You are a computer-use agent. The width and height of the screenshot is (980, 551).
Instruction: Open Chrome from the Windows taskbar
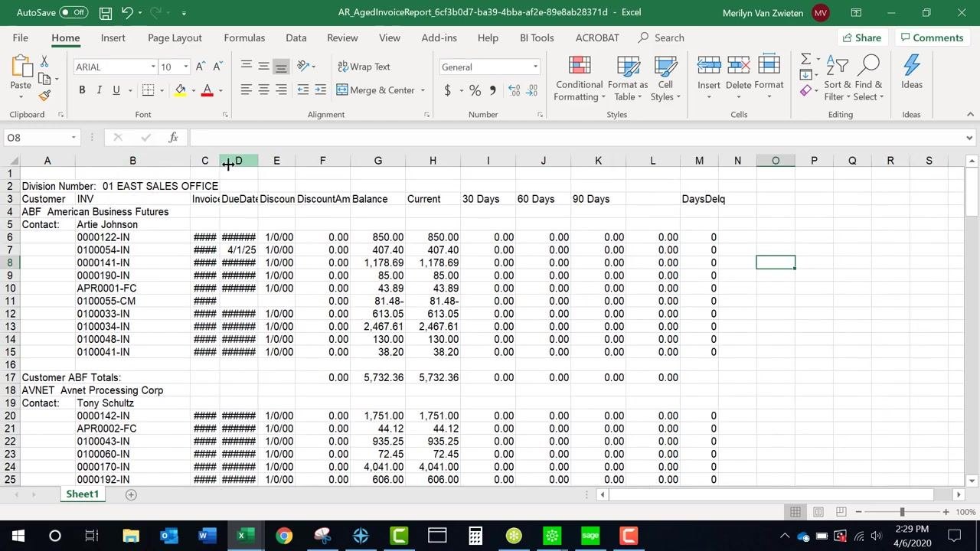284,536
